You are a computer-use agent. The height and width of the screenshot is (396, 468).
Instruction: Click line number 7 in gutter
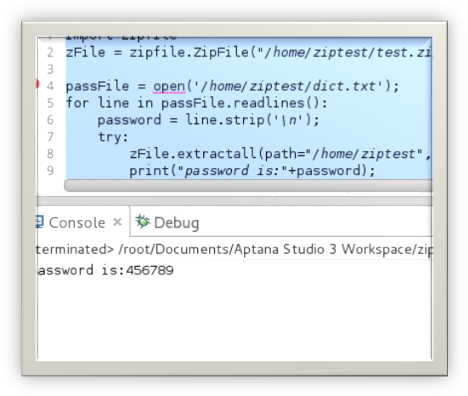pyautogui.click(x=50, y=137)
